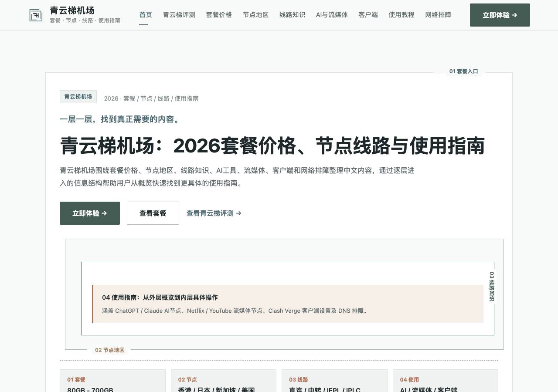Select 使用教程 in the top navigation
The image size is (558, 392).
pos(401,15)
